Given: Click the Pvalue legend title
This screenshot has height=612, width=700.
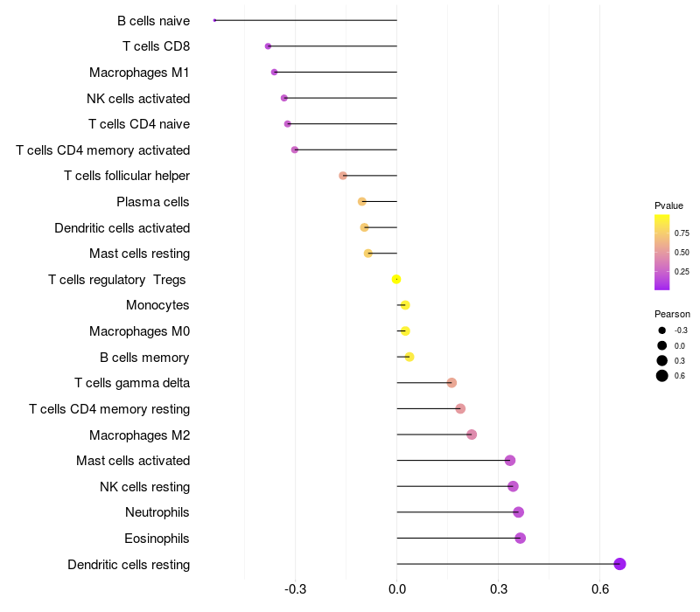Looking at the screenshot, I should 668,205.
